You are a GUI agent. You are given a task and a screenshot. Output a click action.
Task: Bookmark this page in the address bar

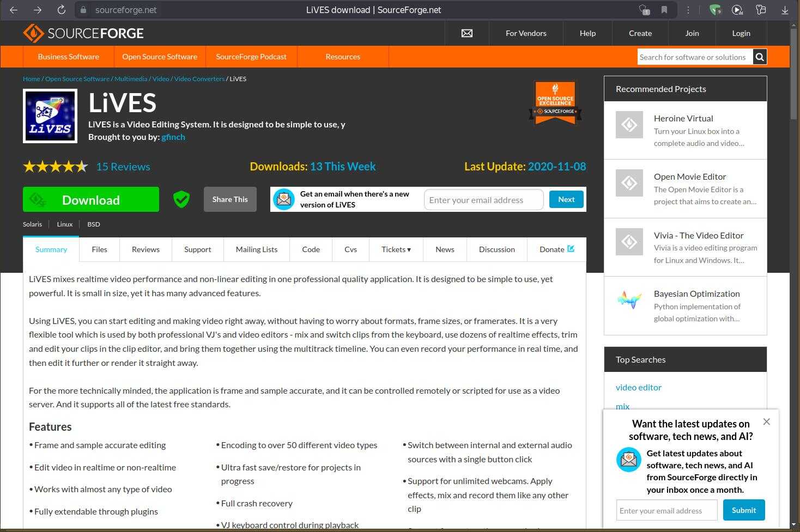(664, 10)
